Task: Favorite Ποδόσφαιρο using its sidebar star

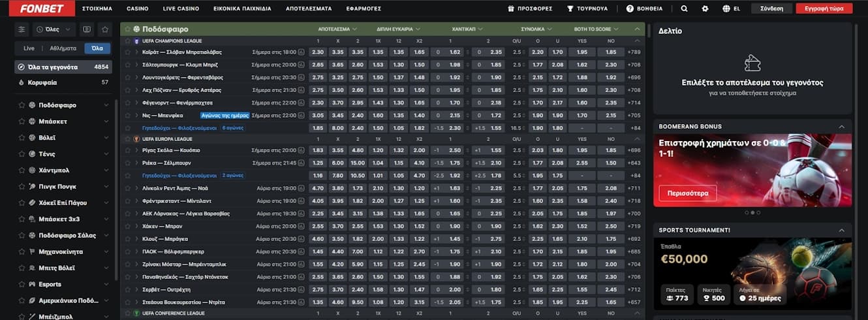Action: [x=22, y=105]
